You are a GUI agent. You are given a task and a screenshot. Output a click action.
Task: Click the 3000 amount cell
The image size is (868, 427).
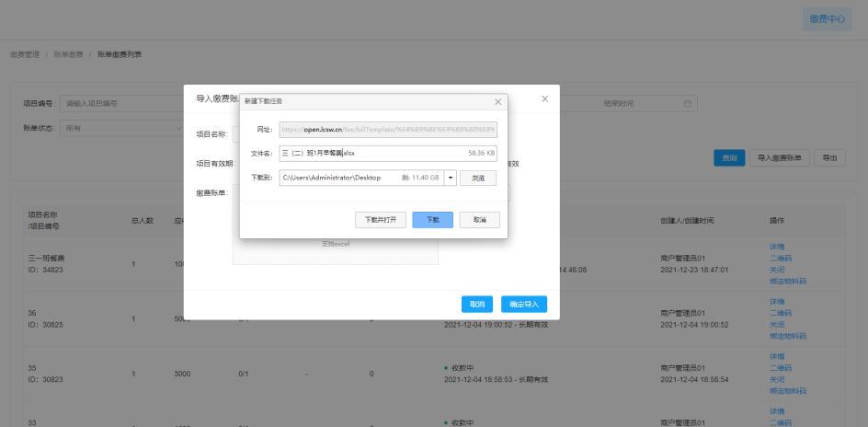[182, 374]
